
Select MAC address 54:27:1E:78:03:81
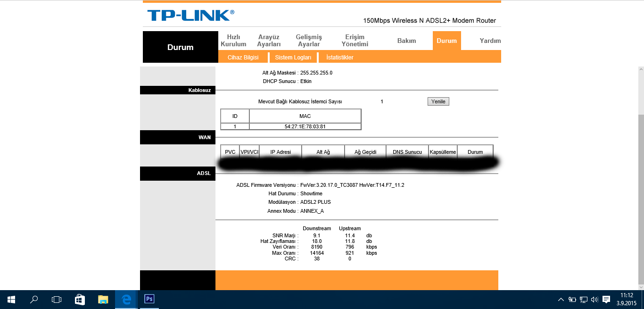tap(305, 126)
